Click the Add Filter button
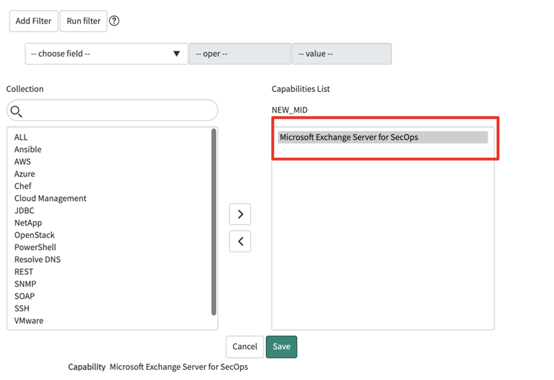 [34, 21]
